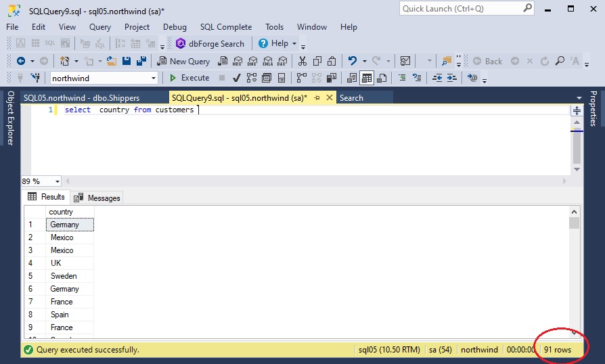605x364 pixels.
Task: Toggle Include Actual Execution Plan
Action: pos(302,78)
